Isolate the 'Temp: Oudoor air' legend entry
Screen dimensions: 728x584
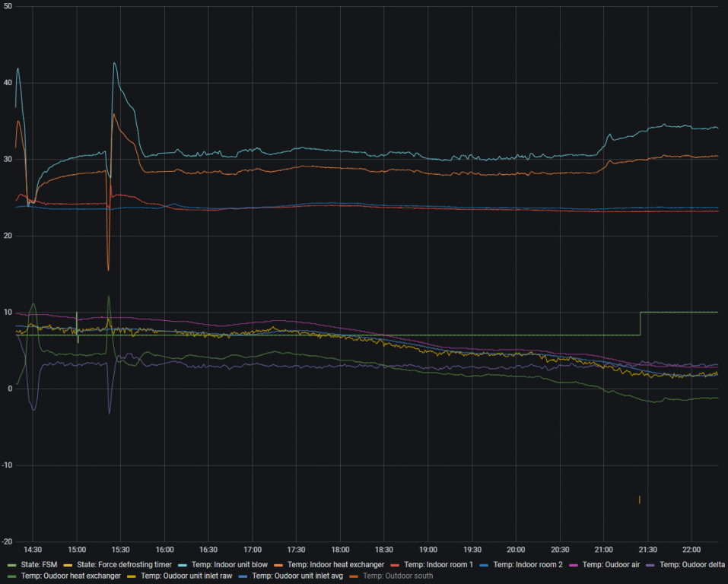[611, 564]
